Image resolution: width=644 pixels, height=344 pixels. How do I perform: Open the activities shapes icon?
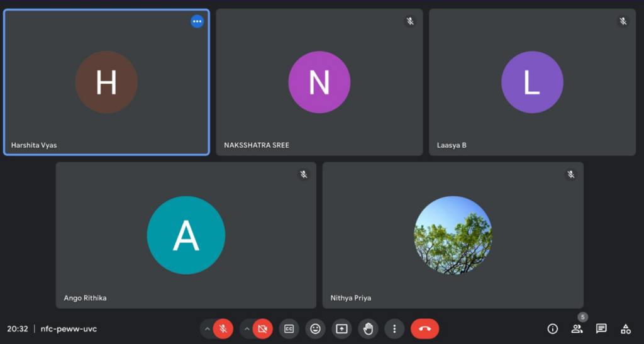[625, 328]
